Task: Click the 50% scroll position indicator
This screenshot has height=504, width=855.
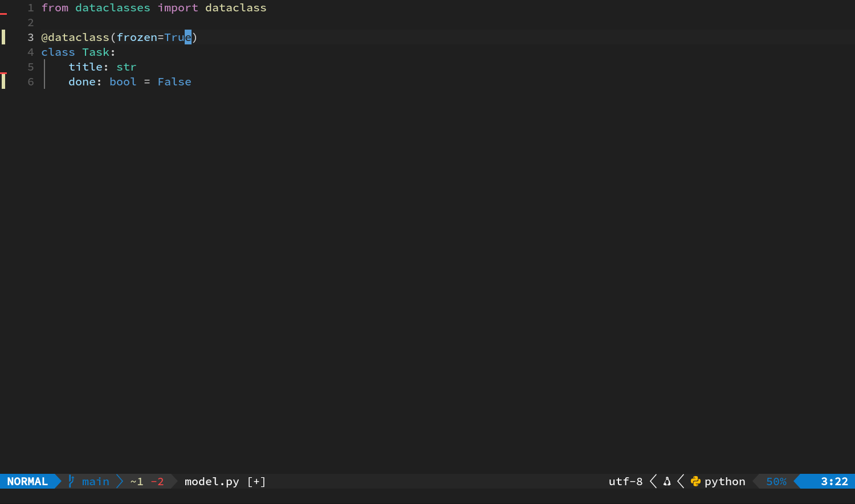Action: click(776, 481)
